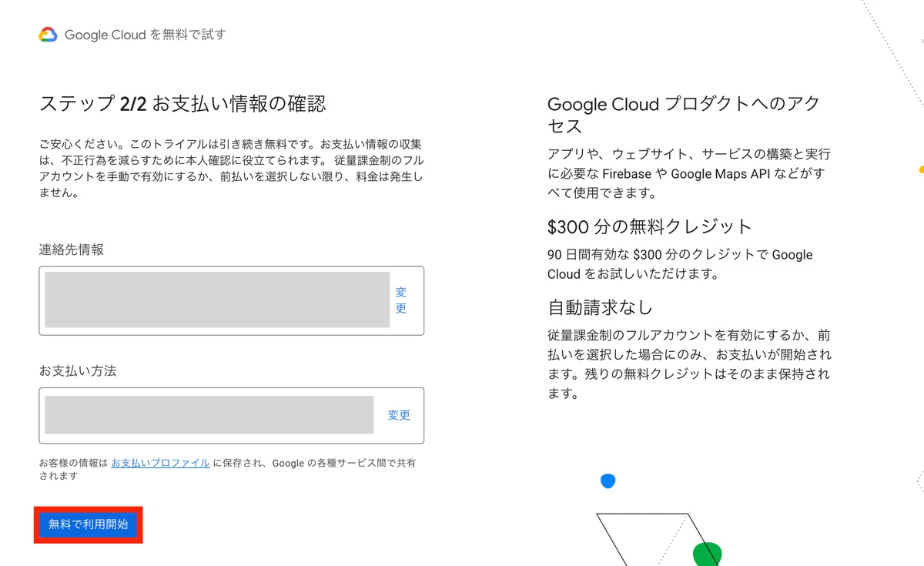Click the Google Cloud プロダクトへのアクセス heading
The width and height of the screenshot is (924, 566).
tap(684, 115)
